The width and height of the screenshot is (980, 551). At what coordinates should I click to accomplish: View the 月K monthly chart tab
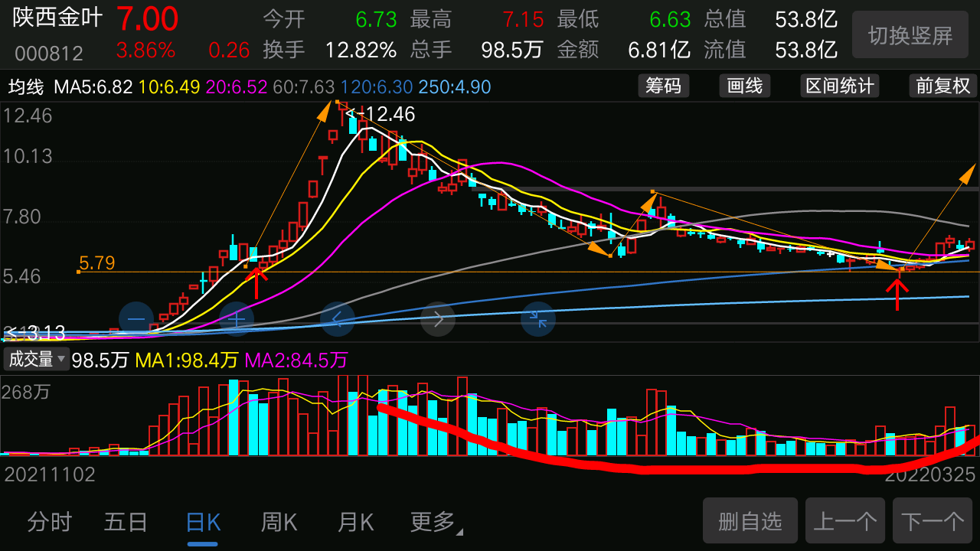tap(354, 521)
